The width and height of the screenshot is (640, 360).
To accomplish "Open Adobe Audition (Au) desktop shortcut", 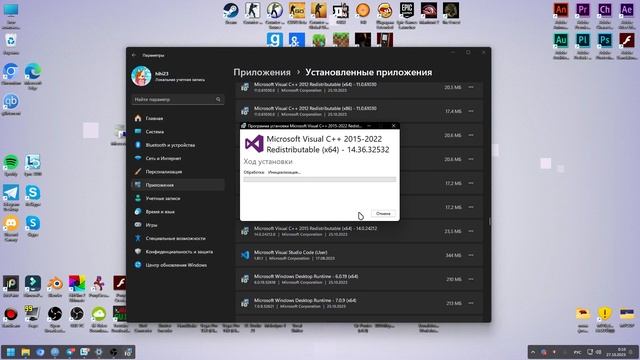I will click(x=561, y=46).
